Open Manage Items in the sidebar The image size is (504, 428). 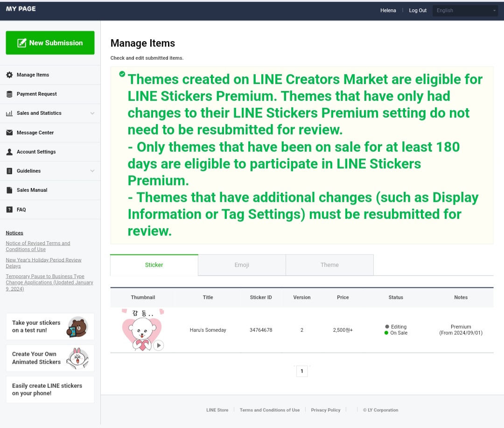click(x=50, y=75)
